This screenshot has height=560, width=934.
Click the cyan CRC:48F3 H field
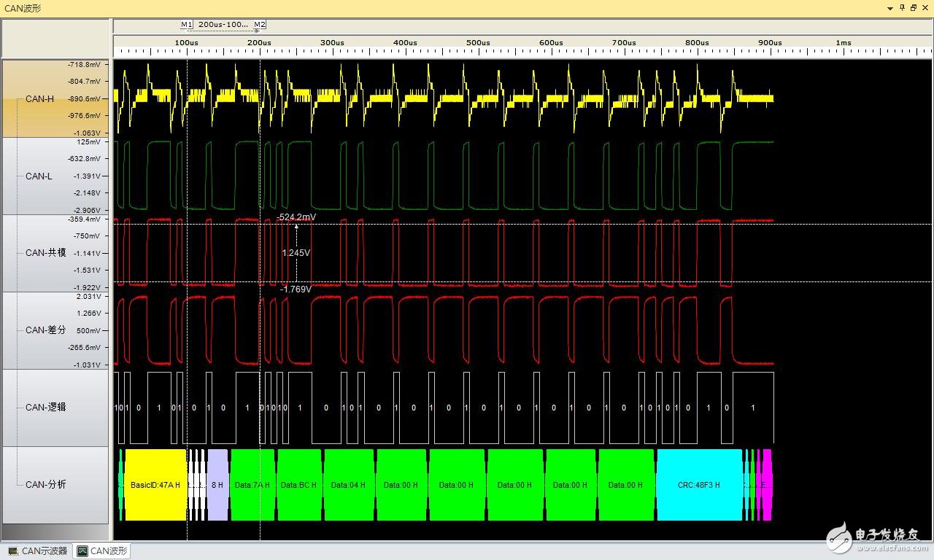[x=698, y=485]
